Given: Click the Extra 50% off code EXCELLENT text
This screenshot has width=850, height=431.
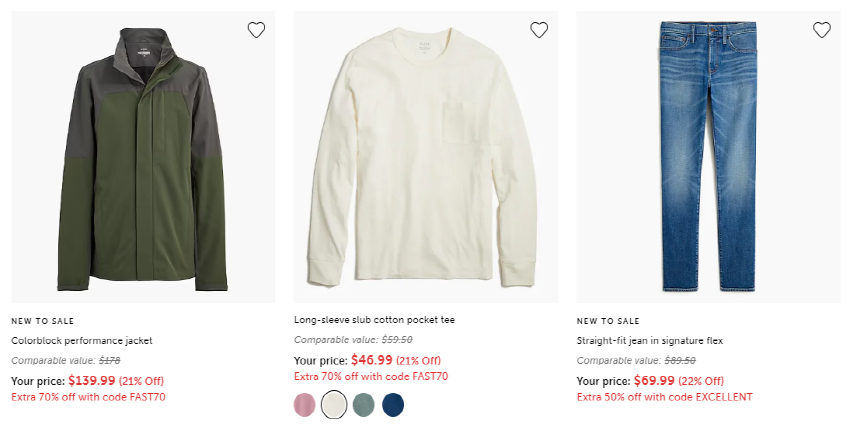Looking at the screenshot, I should pos(665,397).
